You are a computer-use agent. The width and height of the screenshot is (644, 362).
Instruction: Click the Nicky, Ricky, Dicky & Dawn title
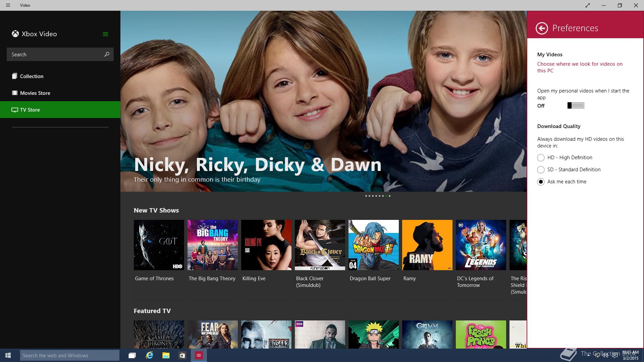click(258, 165)
